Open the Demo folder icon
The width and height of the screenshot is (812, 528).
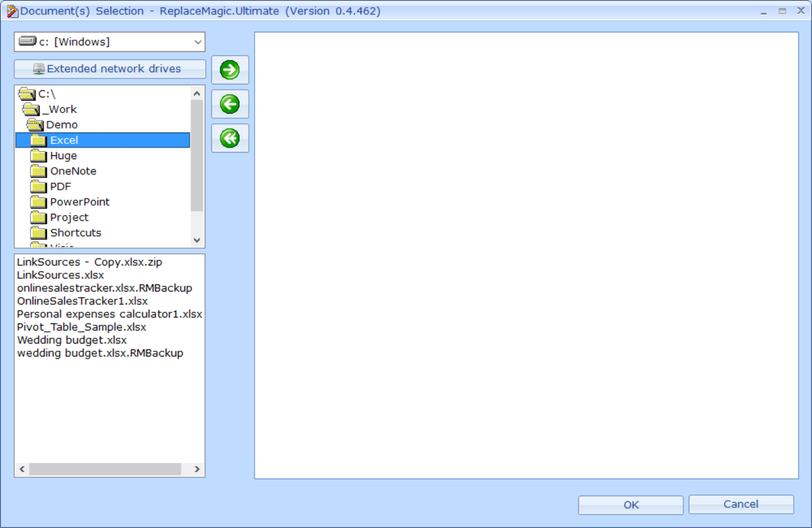[x=34, y=125]
